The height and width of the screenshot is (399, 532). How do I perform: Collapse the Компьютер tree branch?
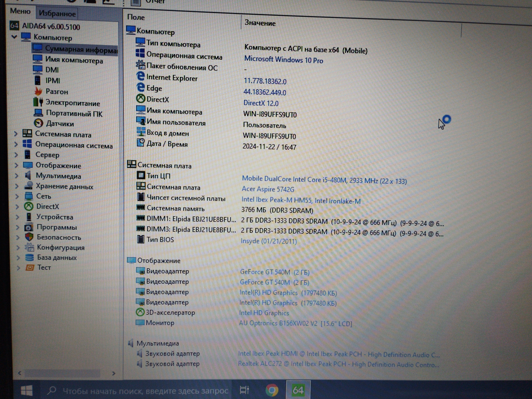14,37
